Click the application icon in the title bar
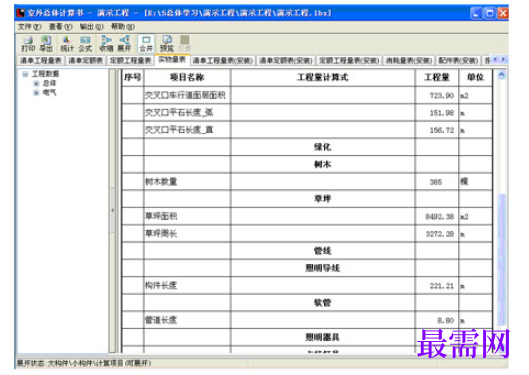Screen dimensions: 529x375 point(21,13)
